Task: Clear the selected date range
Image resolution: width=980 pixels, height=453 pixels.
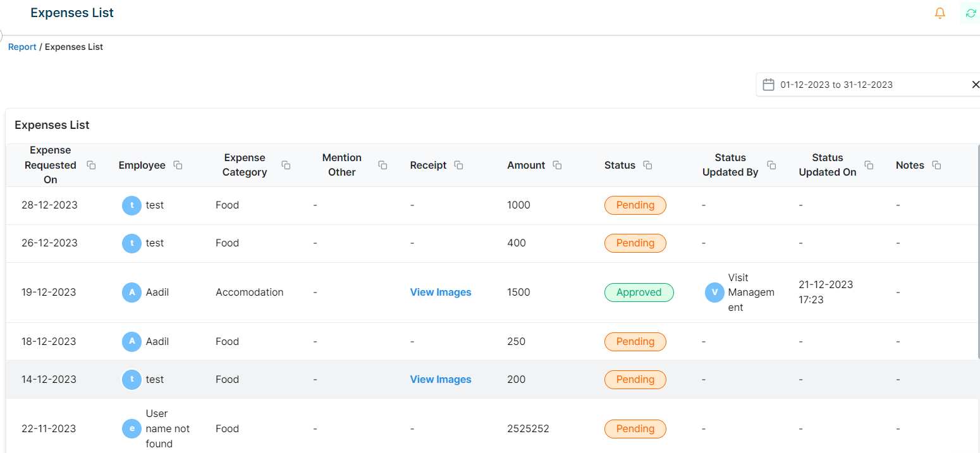Action: pos(975,85)
